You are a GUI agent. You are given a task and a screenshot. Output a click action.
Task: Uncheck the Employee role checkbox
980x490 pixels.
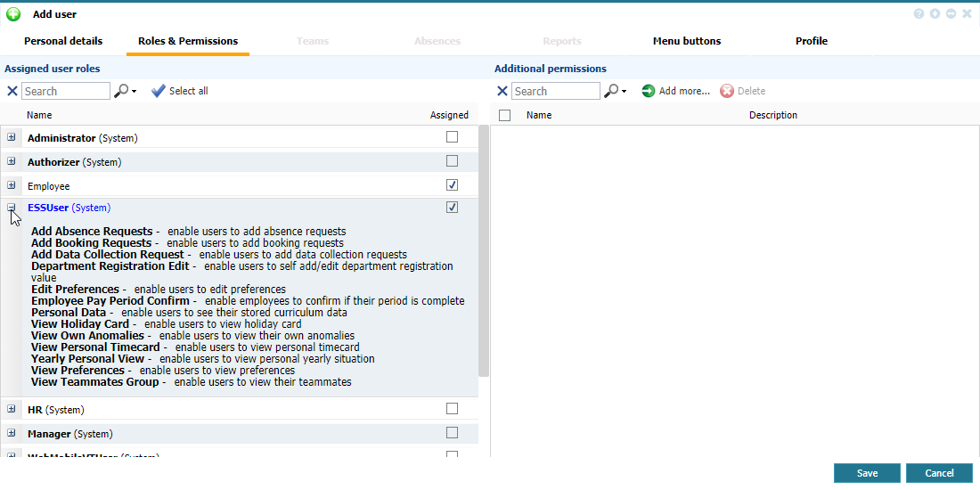[x=452, y=185]
